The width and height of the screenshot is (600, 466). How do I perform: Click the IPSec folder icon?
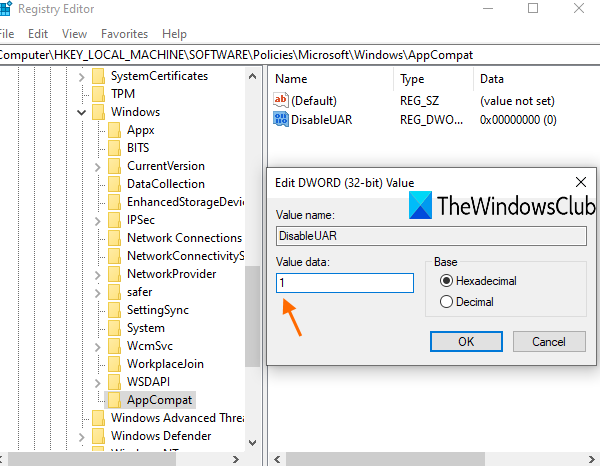click(x=114, y=220)
